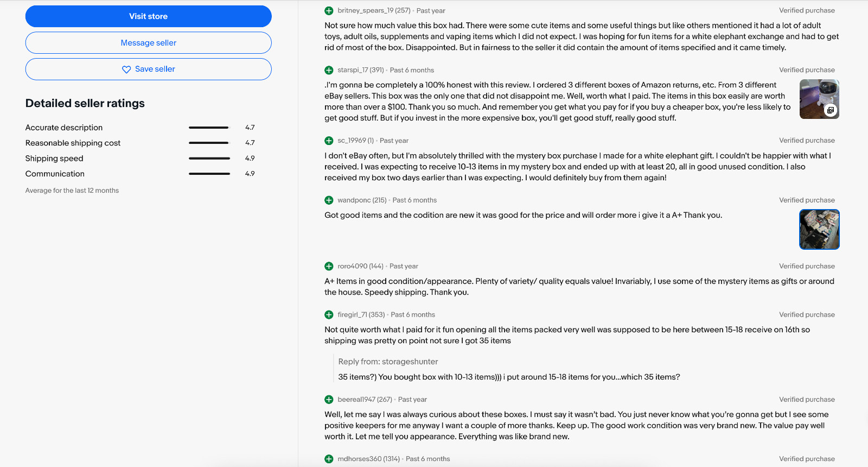
Task: Click the Shipping speed rating bar
Action: click(x=209, y=159)
